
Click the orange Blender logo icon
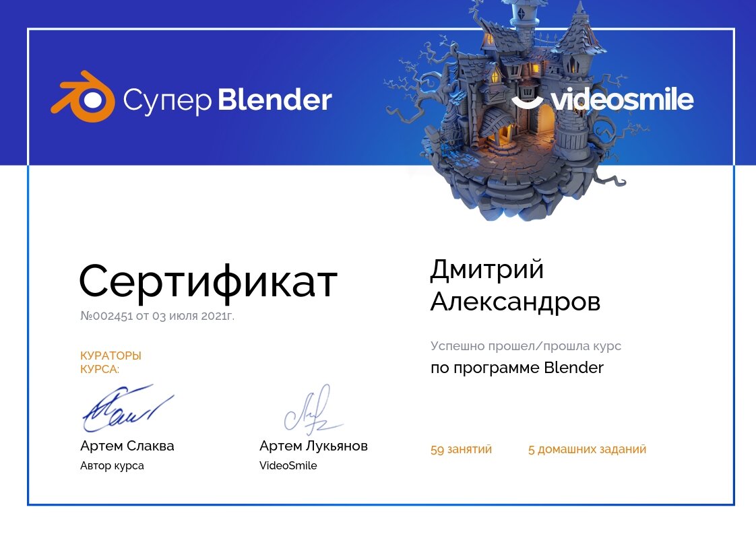[83, 96]
